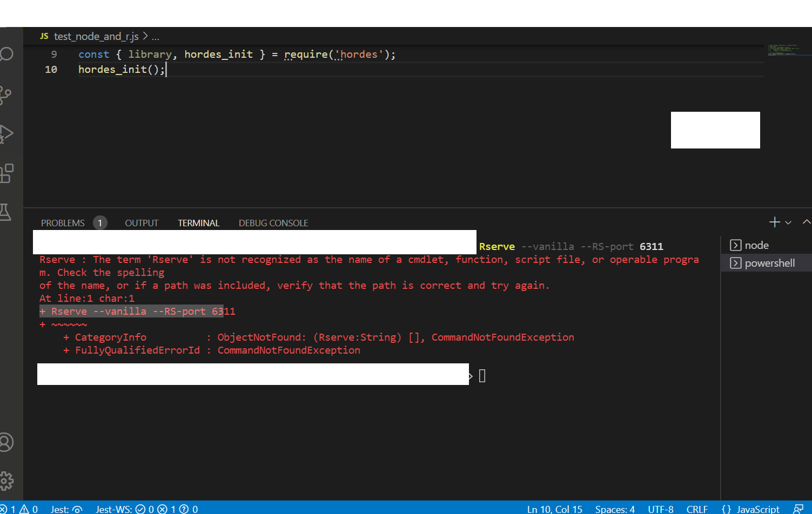
Task: Open the breadcrumb ellipsis expander
Action: [x=156, y=36]
